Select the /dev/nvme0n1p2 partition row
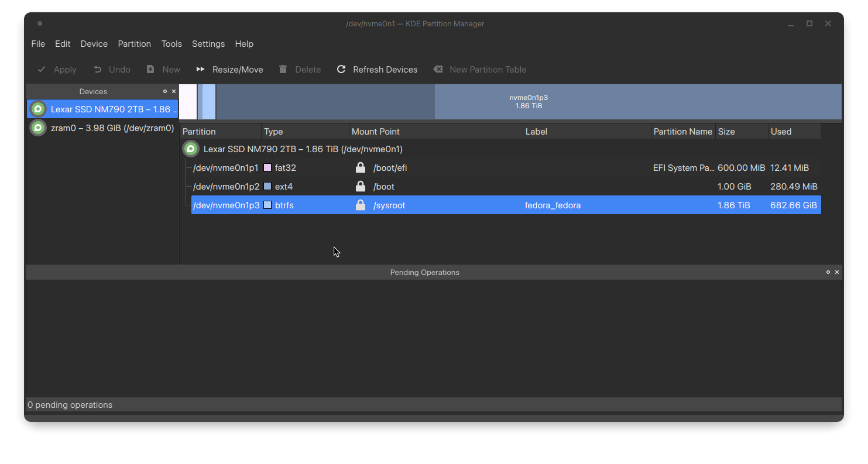This screenshot has height=464, width=868. (x=506, y=187)
